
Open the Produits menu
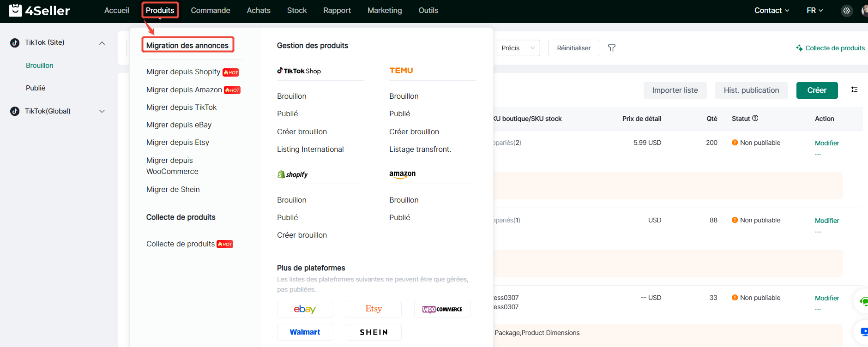[x=160, y=10]
